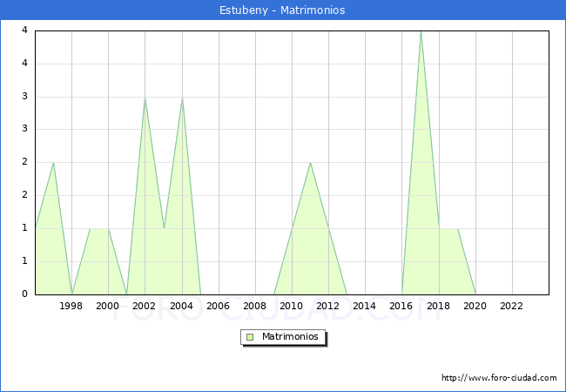Click the x-axis label 2020
566x392 pixels.
(x=475, y=306)
